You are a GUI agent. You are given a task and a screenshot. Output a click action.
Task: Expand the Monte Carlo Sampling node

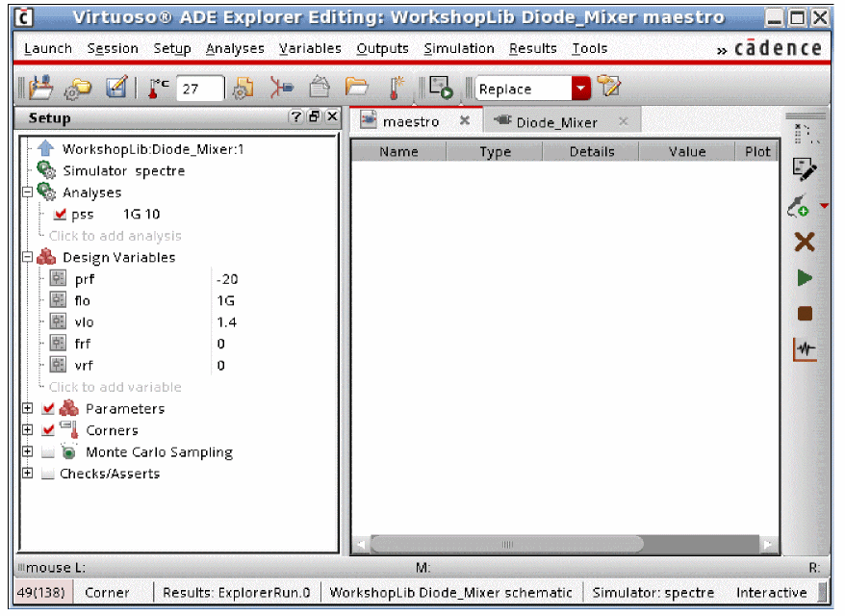click(28, 451)
